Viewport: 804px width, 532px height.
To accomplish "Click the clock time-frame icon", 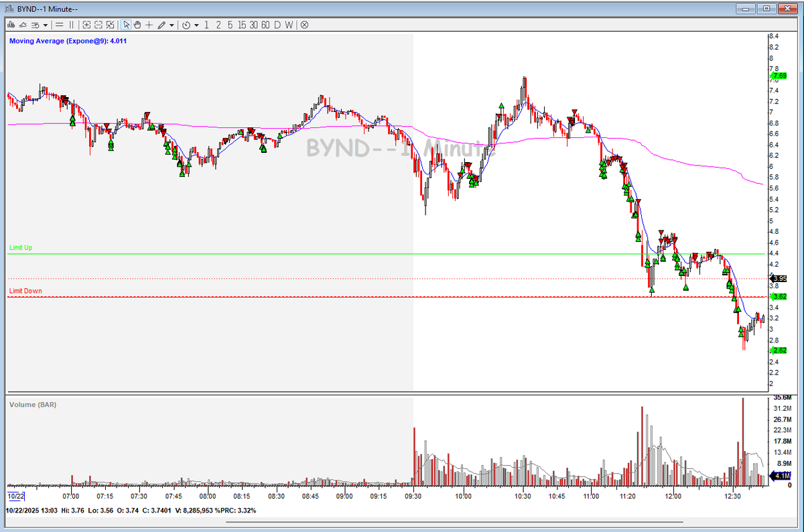I will coord(186,25).
